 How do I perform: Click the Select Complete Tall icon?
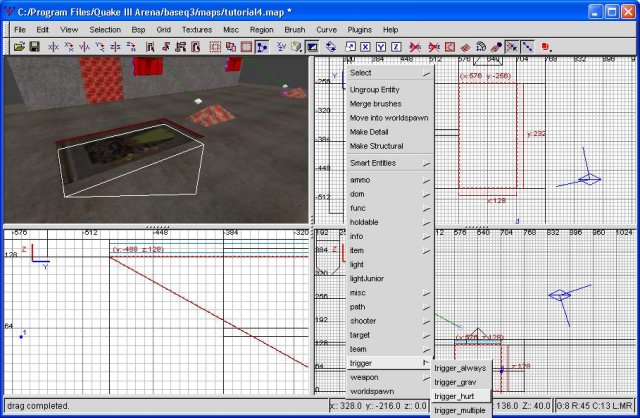(150, 47)
